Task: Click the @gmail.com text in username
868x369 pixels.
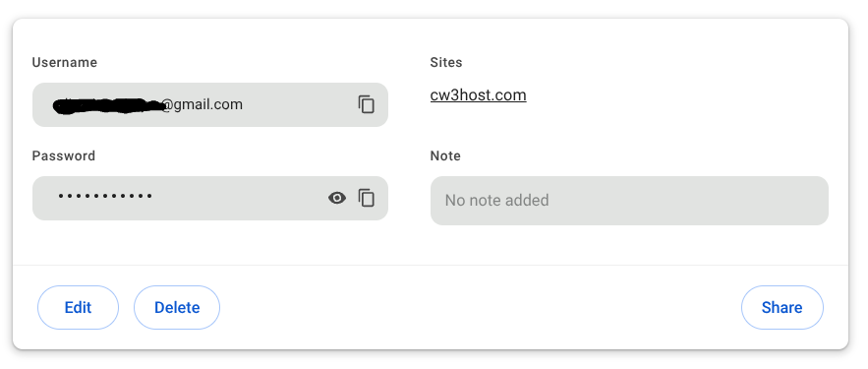Action: click(203, 104)
